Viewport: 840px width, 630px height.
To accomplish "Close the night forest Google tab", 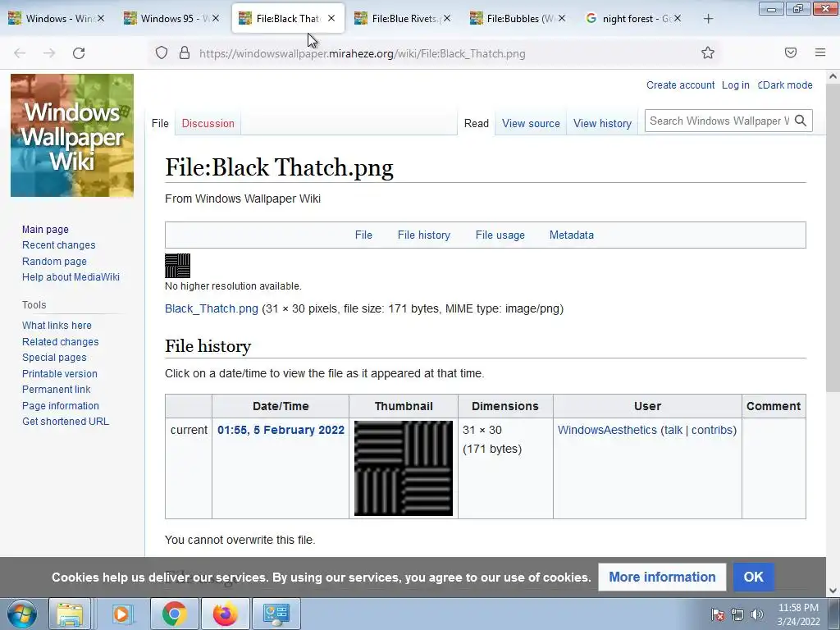I will click(678, 18).
